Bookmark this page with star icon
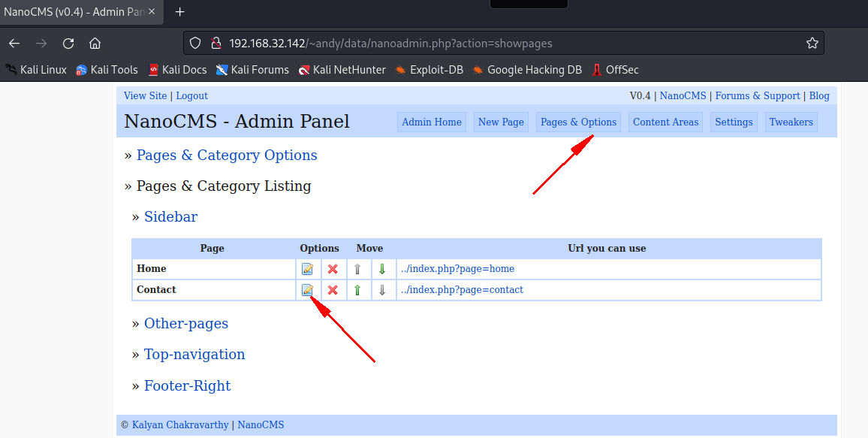 [812, 43]
